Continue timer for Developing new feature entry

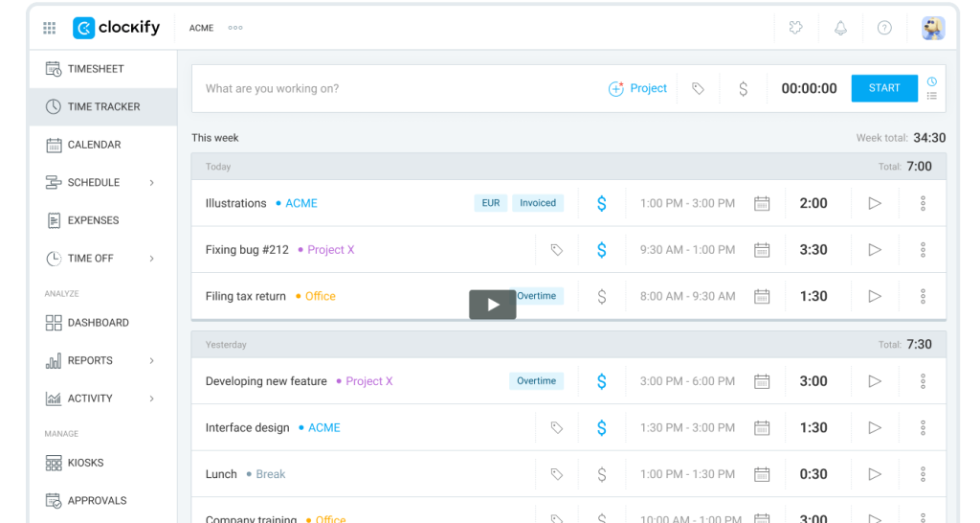[x=875, y=381]
